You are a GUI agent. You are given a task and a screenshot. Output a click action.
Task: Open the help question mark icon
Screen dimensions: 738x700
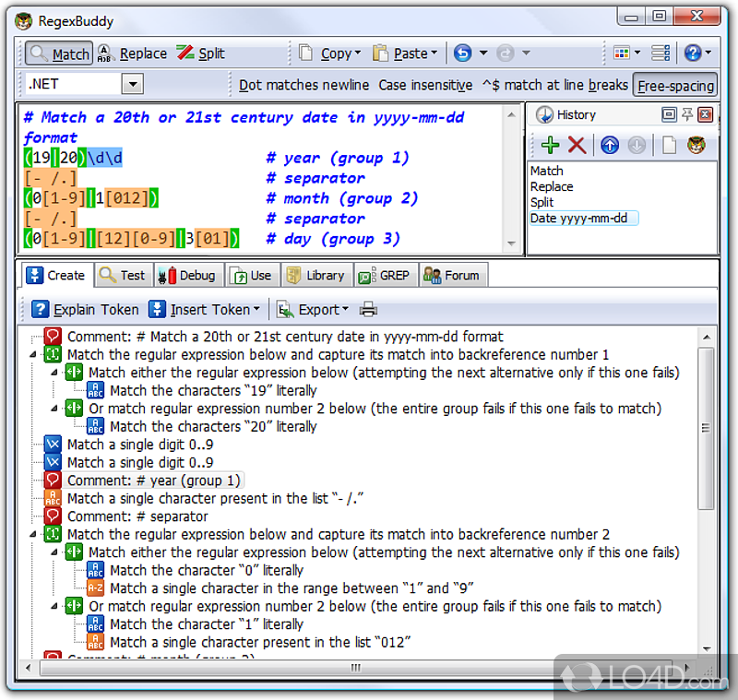(x=692, y=53)
